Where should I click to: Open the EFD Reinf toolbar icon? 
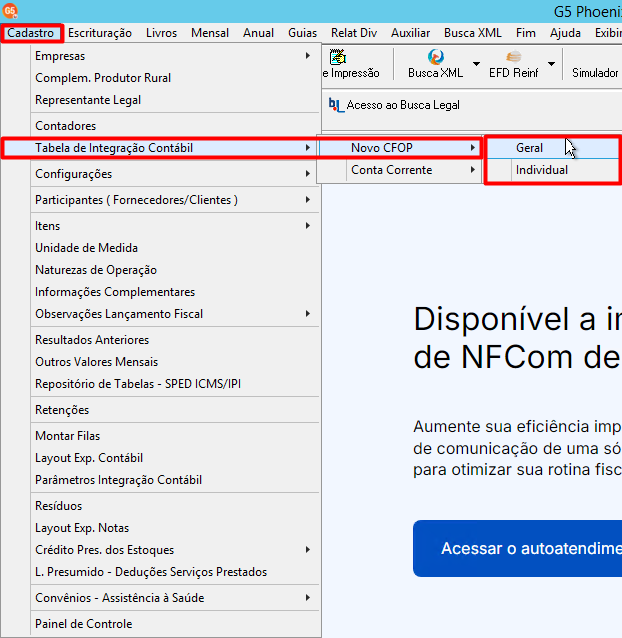(513, 57)
